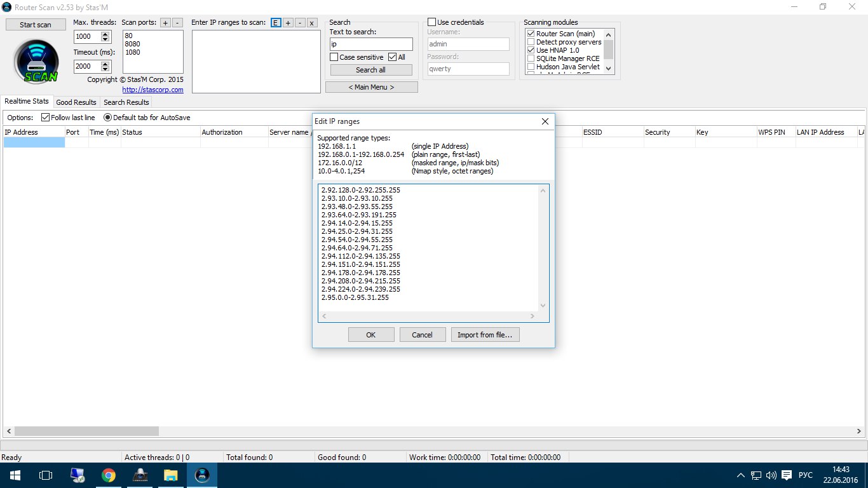Sort by IP Address column header
The image size is (868, 488).
click(34, 132)
